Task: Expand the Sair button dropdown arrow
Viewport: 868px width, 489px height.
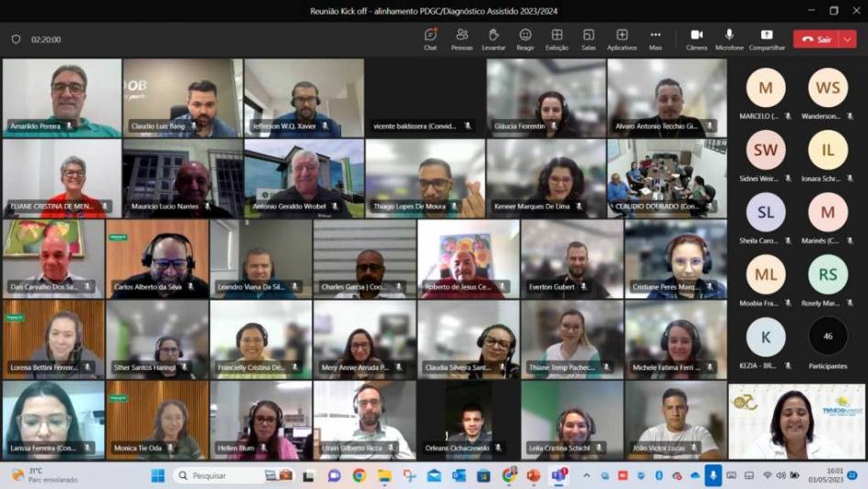Action: tap(848, 39)
